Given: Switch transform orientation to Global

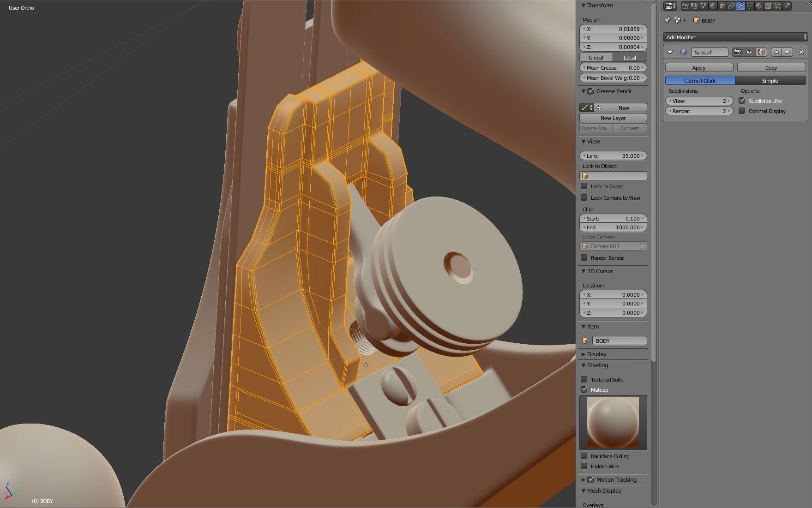Looking at the screenshot, I should click(596, 57).
